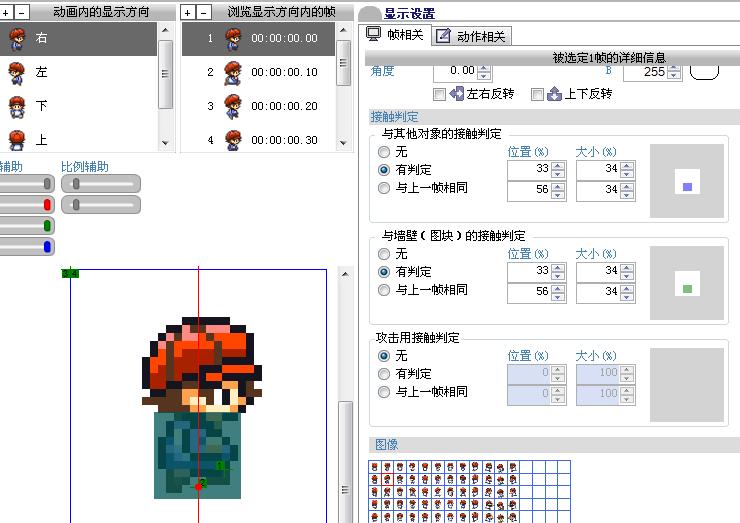Enable the 上下反转 checkbox
740x523 pixels.
click(537, 94)
